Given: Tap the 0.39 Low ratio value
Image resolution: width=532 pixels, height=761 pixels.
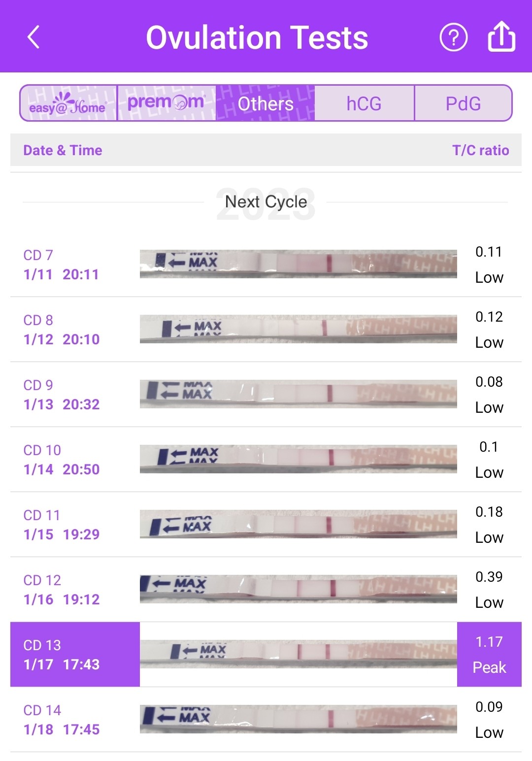Looking at the screenshot, I should (489, 589).
